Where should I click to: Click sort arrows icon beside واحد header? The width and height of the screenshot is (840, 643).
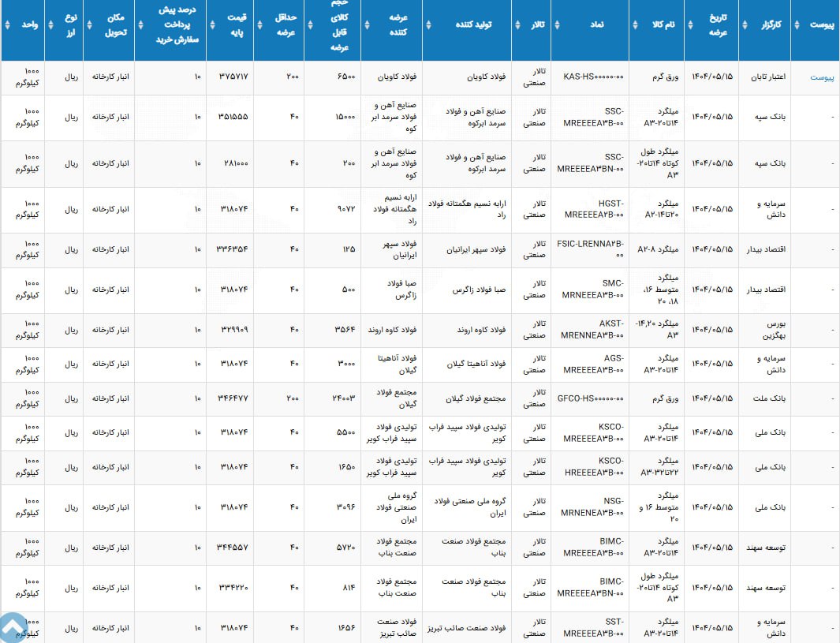(x=6, y=24)
